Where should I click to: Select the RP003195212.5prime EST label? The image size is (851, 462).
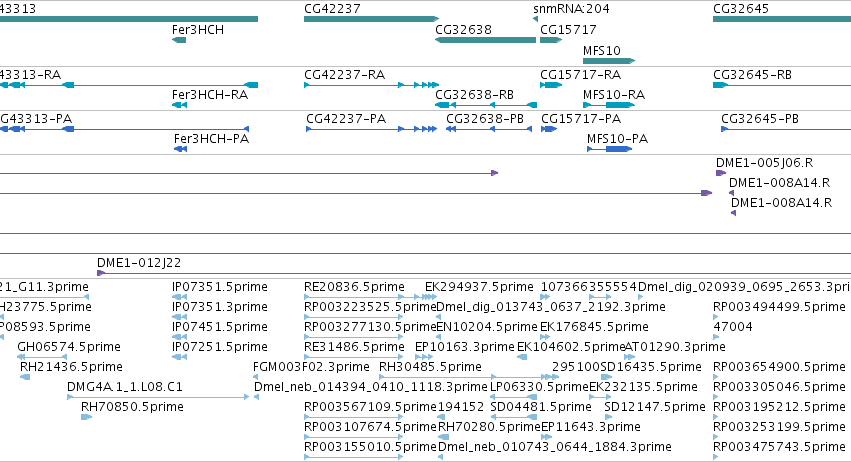point(779,407)
